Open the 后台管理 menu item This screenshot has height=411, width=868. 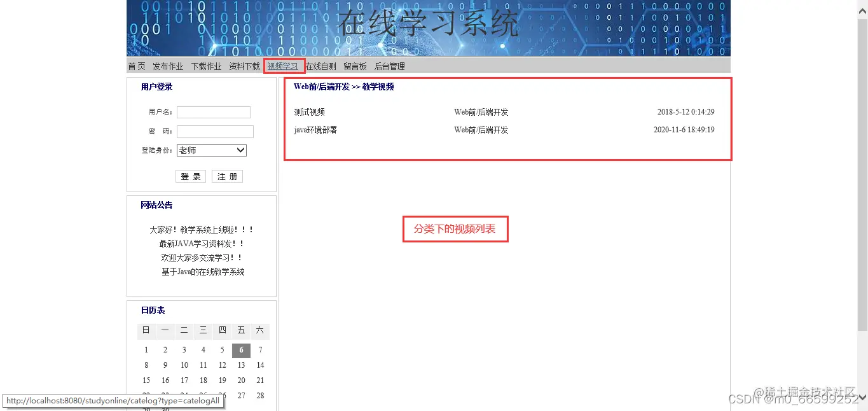389,66
